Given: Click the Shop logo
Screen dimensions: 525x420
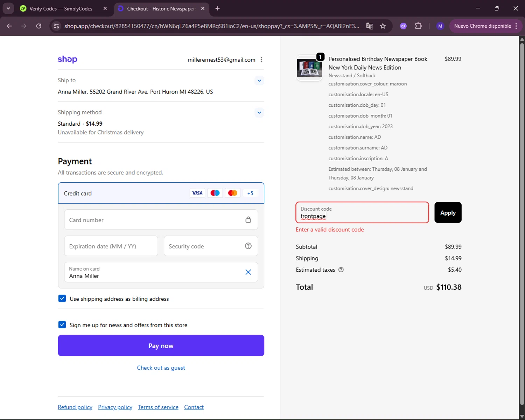Looking at the screenshot, I should [x=68, y=59].
